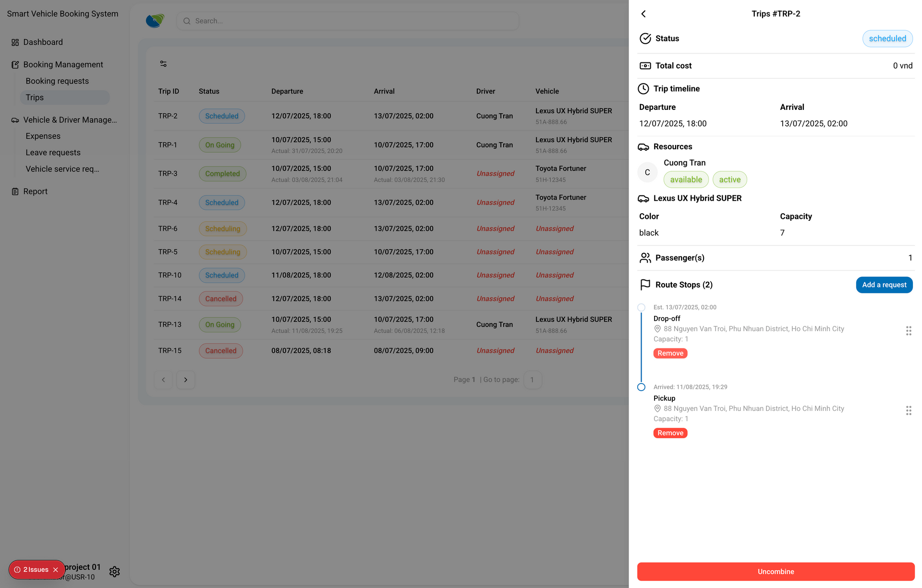
Task: Open Booking requests submenu item
Action: click(57, 81)
